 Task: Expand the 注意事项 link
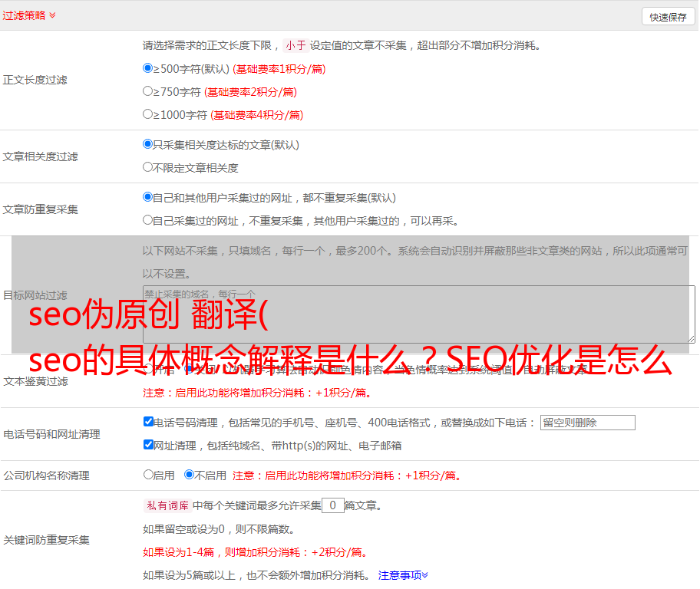tap(403, 575)
